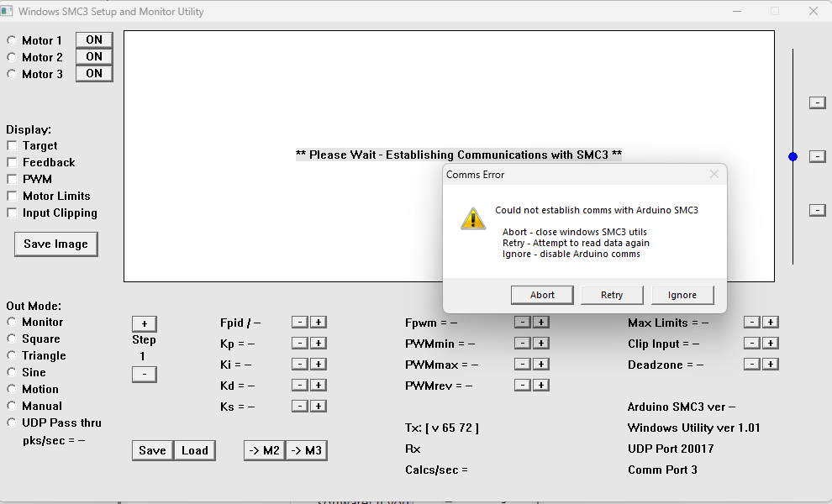The height and width of the screenshot is (504, 832).
Task: Select the Motor 3 radio button
Action: click(x=12, y=74)
